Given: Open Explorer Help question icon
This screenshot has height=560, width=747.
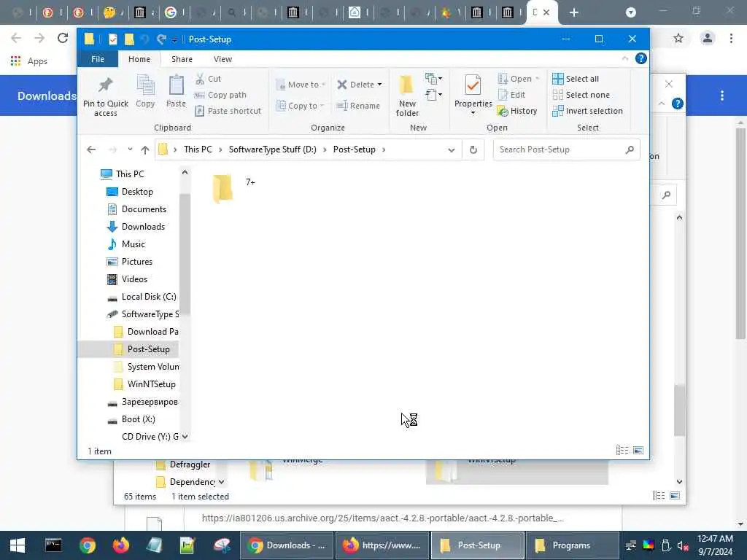Looking at the screenshot, I should pyautogui.click(x=640, y=58).
